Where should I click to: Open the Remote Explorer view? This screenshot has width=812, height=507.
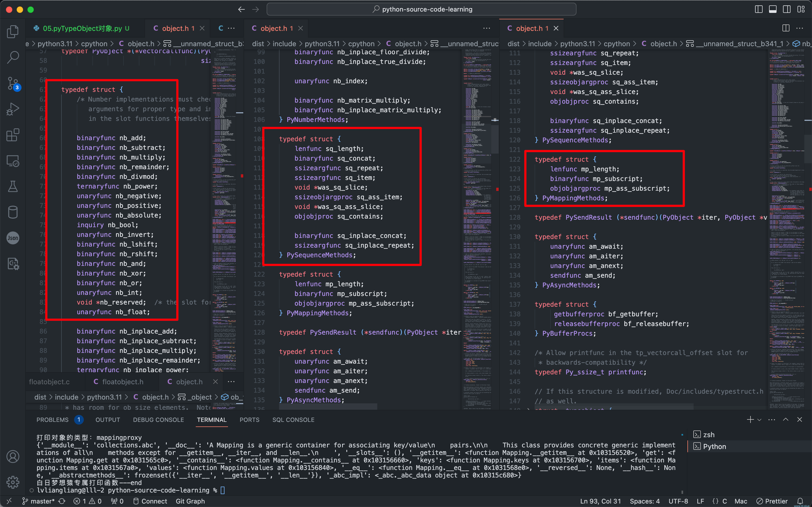13,161
